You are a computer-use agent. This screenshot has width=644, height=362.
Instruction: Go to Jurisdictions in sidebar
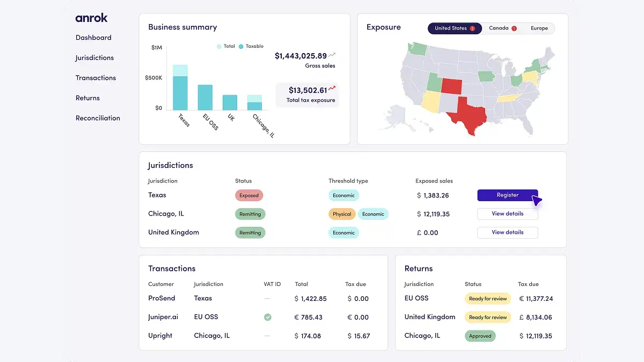click(94, 58)
